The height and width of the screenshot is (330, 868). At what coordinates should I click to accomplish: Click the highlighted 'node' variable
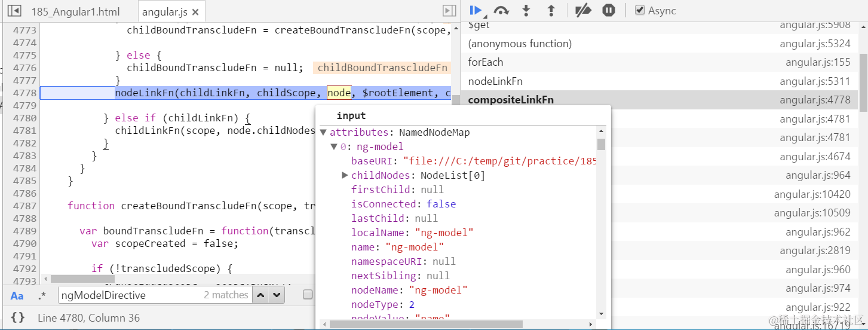(339, 93)
